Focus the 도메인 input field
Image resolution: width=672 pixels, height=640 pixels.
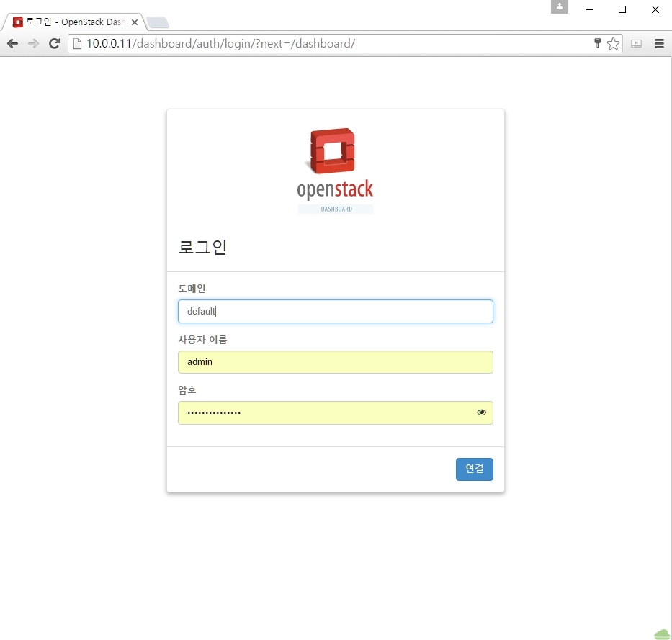coord(335,311)
